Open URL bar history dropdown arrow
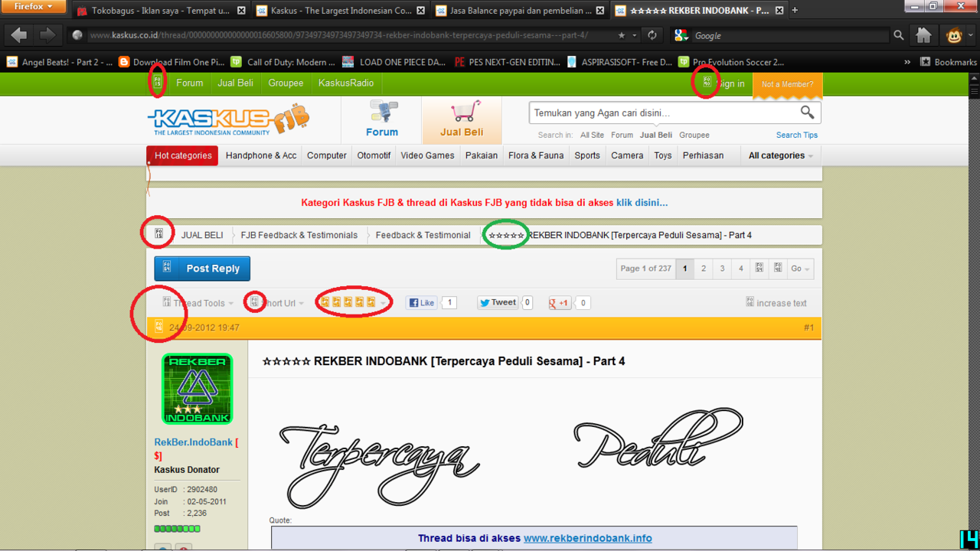Screen dimensions: 980x551 [x=635, y=35]
